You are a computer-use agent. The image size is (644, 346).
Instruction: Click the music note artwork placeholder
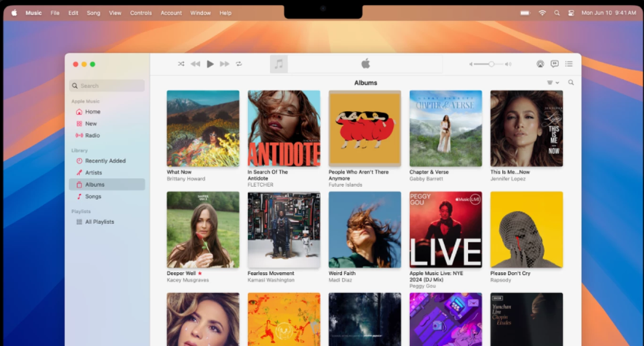click(x=279, y=63)
